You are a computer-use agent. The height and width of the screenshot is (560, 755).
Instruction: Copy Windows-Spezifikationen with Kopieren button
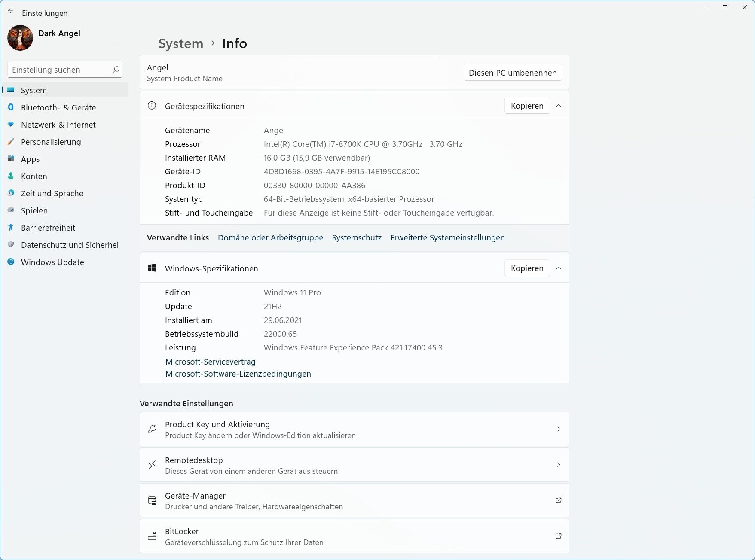click(x=527, y=268)
